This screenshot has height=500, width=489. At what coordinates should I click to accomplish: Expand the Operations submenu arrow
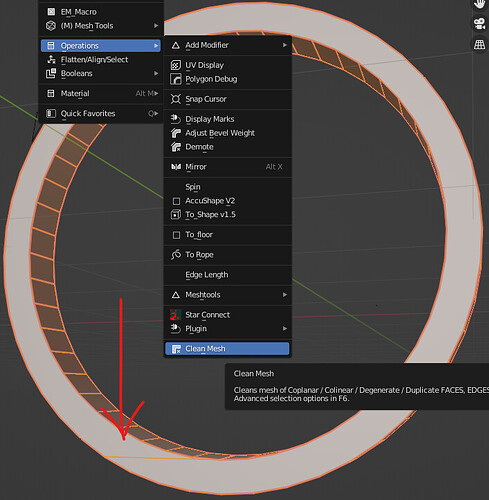pos(156,46)
